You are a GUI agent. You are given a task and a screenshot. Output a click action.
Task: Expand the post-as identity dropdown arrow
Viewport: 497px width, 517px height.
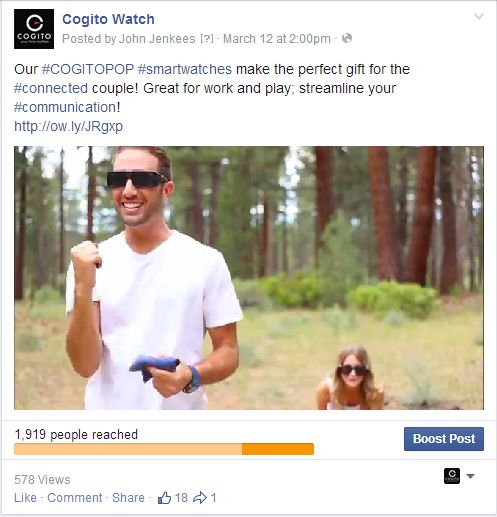[x=470, y=476]
